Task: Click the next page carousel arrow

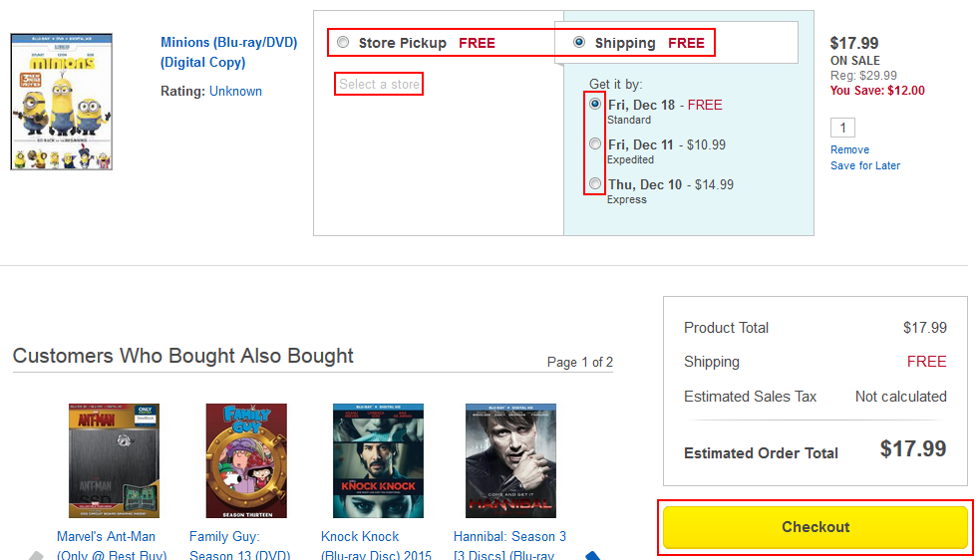Action: [591, 555]
